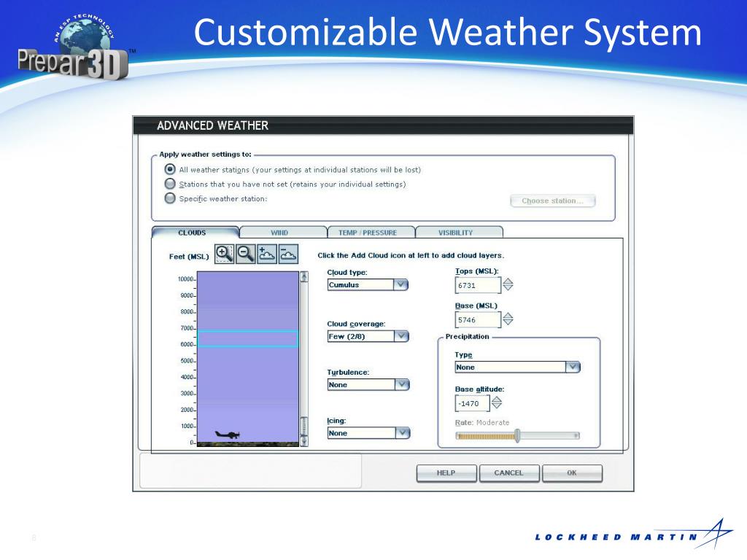Click the altitude chart scrollbar thumb
This screenshot has height=560, width=747.
click(304, 426)
